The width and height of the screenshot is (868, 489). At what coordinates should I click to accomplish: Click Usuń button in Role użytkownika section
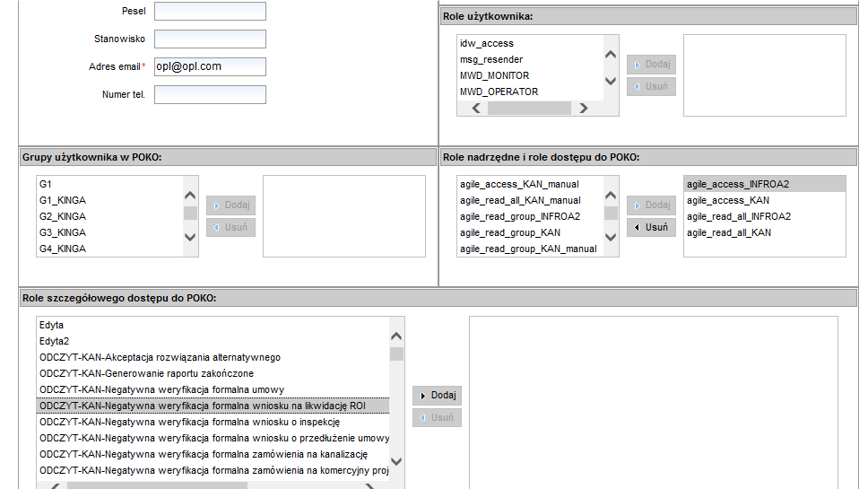pos(651,87)
